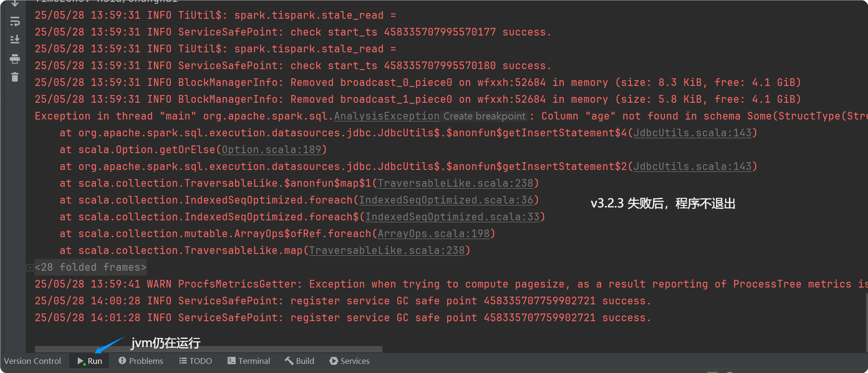Viewport: 868px width, 373px height.
Task: Open the Services tab
Action: 349,361
